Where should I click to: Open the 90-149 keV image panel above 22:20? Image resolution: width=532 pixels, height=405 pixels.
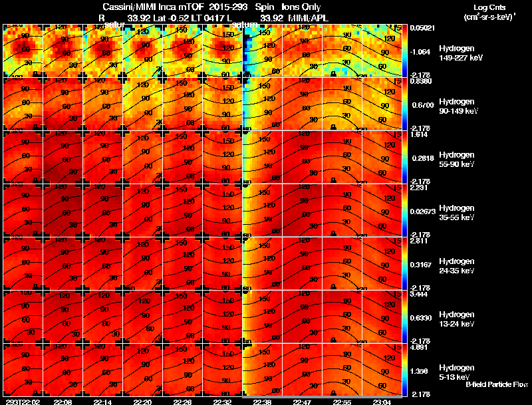point(143,104)
